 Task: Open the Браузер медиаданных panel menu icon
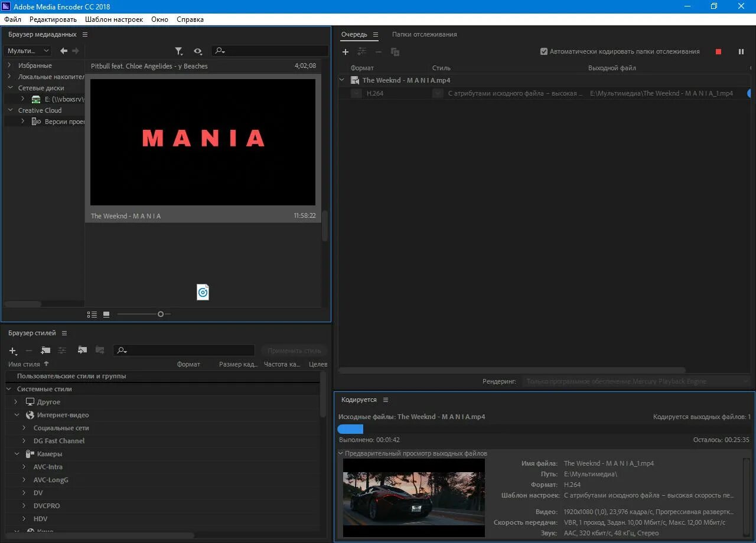click(x=84, y=34)
